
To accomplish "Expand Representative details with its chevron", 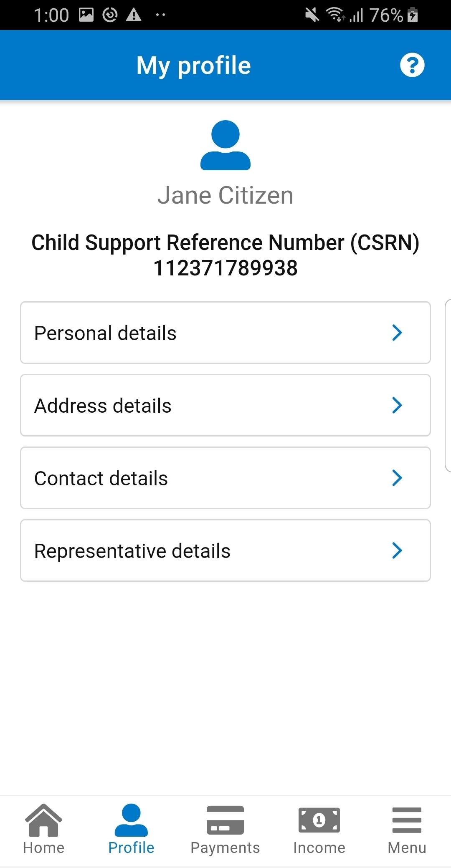I will pyautogui.click(x=397, y=550).
